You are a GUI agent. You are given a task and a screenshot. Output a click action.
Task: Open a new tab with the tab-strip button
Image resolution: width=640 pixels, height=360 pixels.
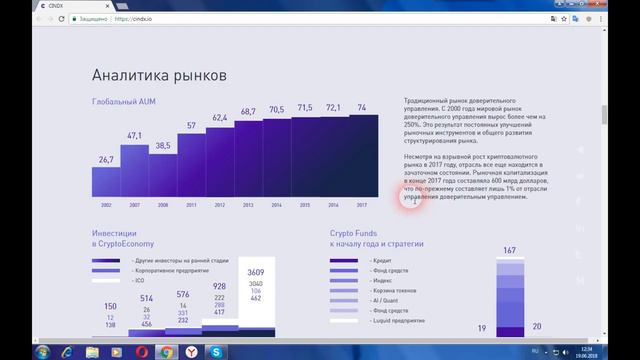[122, 6]
